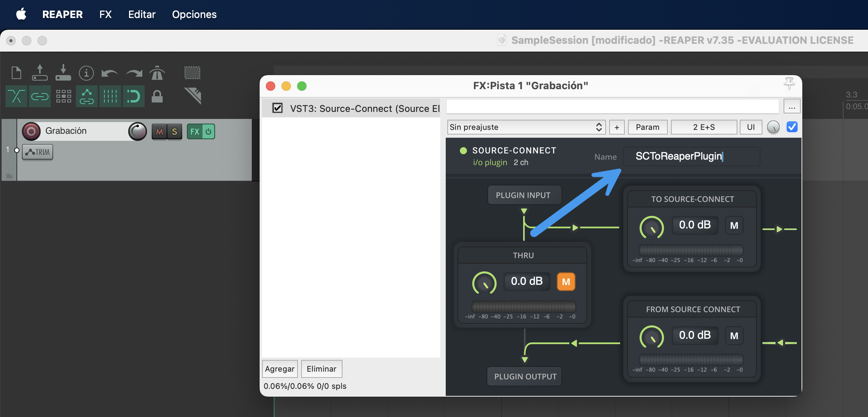Viewport: 868px width, 417px height.
Task: Uncheck the Source-Connect VST3 plugin checkbox
Action: (278, 108)
